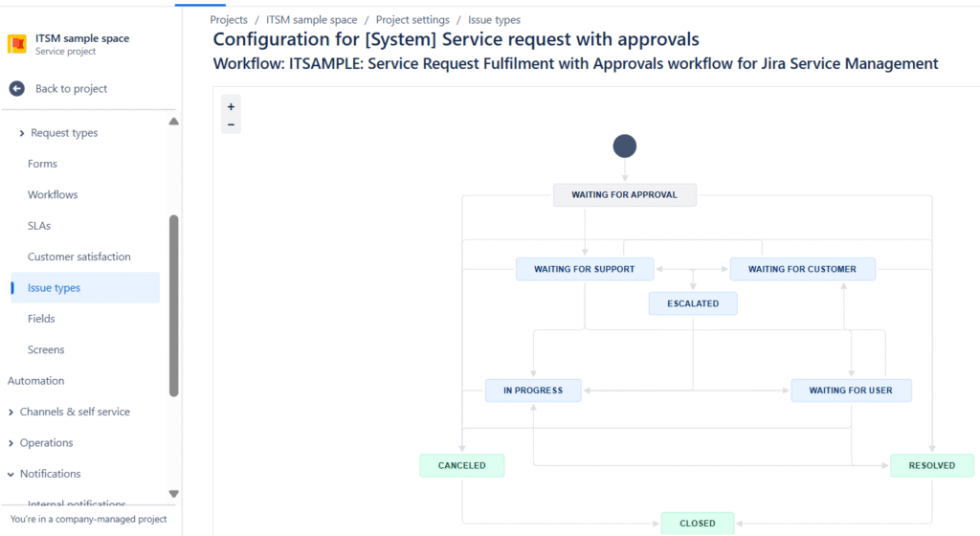Click the sidebar scrollbar thumb
980x536 pixels.
(174, 305)
